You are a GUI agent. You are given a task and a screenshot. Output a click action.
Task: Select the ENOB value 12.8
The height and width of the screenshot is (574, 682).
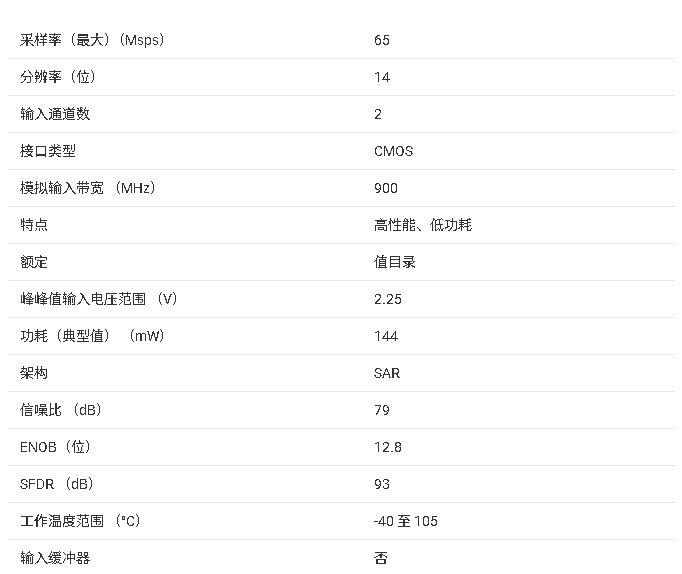[x=388, y=447]
